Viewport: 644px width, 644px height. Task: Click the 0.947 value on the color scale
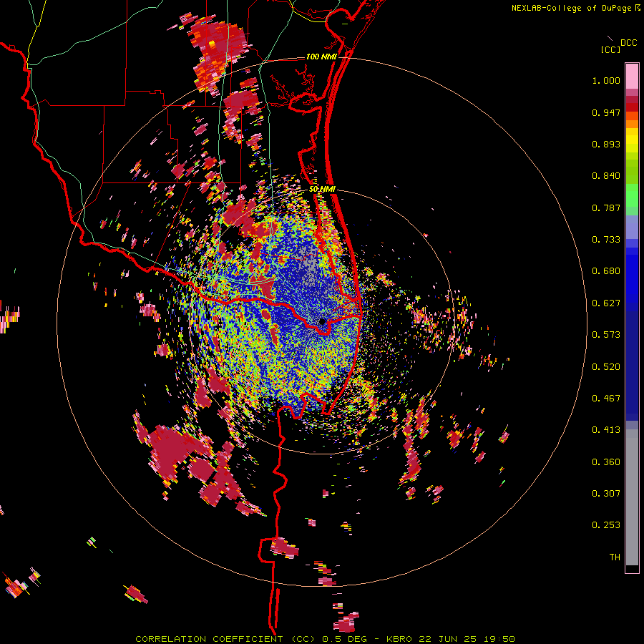pyautogui.click(x=606, y=112)
